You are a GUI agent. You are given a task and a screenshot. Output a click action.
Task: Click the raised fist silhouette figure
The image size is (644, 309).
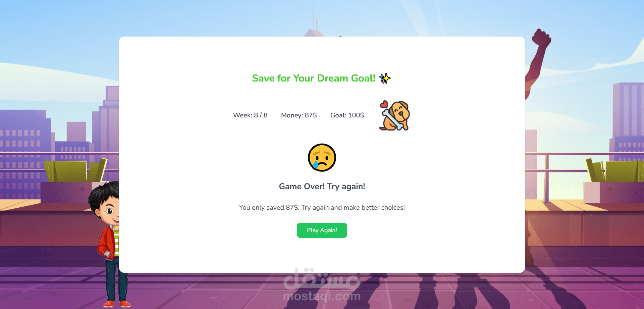(x=538, y=64)
